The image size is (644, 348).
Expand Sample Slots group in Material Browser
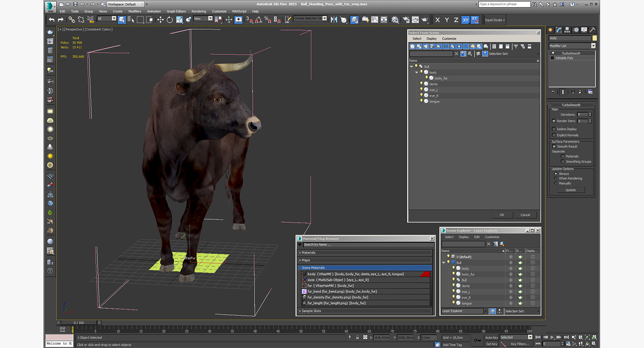pos(365,311)
